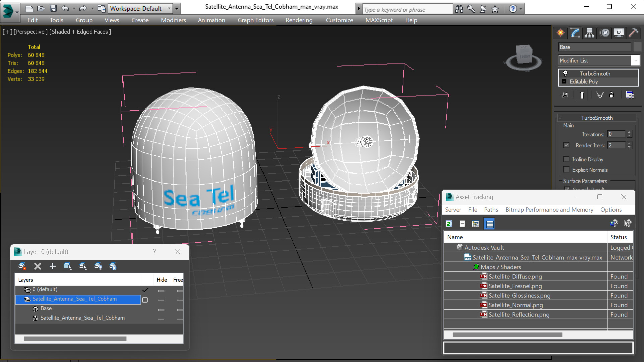Open the Create tab in command panel

point(561,33)
